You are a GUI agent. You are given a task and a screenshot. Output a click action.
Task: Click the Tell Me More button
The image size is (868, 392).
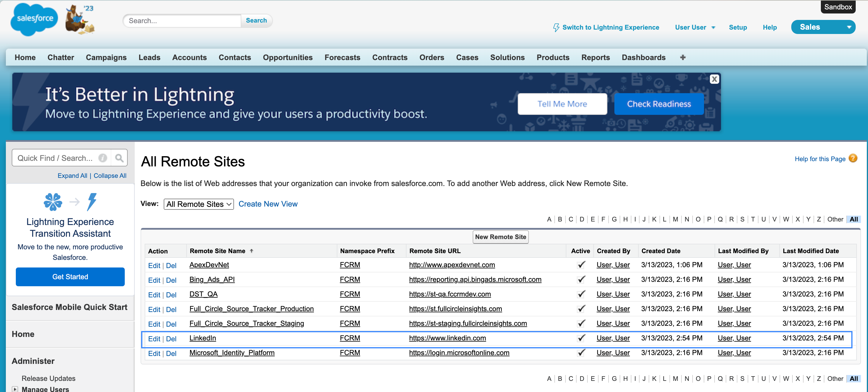coord(562,104)
